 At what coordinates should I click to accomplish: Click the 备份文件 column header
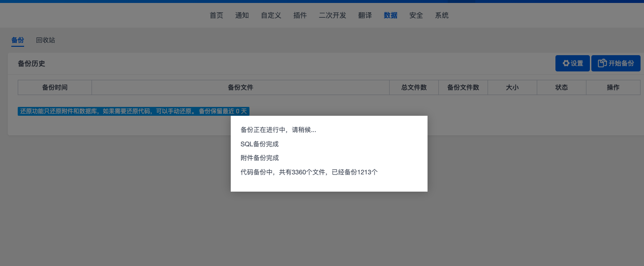coord(240,87)
